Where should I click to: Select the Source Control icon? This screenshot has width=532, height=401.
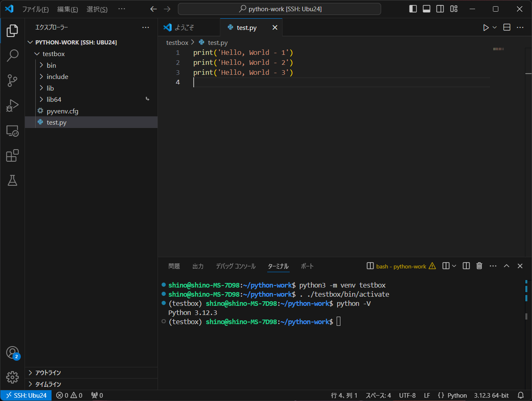tap(12, 81)
